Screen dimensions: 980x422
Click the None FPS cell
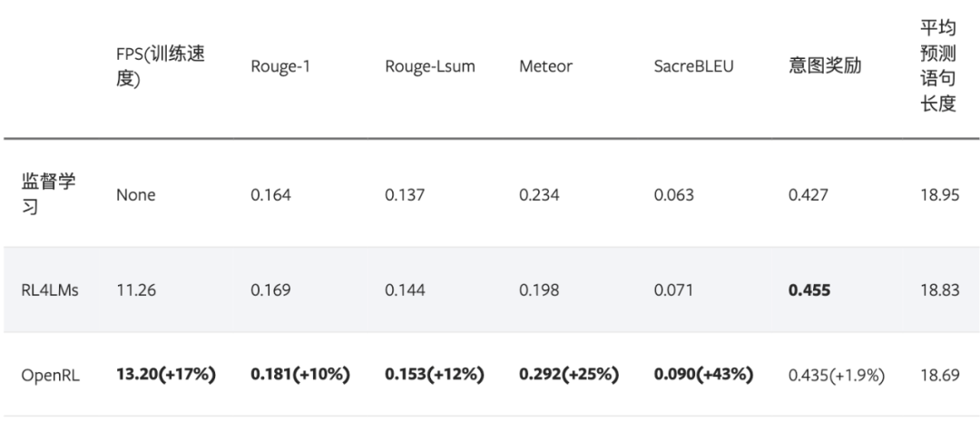[136, 195]
